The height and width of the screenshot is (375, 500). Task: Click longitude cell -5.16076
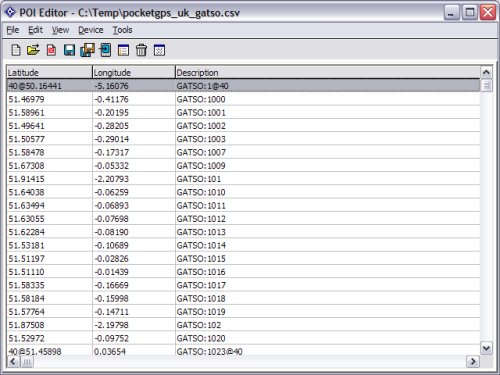click(134, 86)
